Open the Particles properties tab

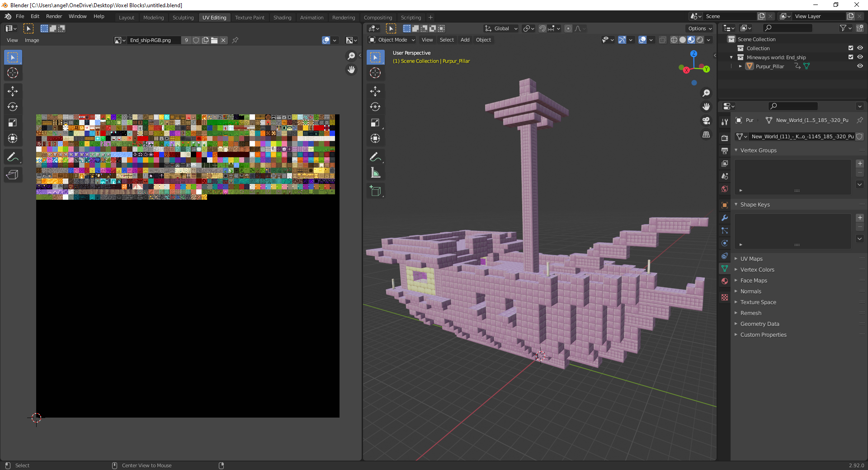[x=725, y=230]
